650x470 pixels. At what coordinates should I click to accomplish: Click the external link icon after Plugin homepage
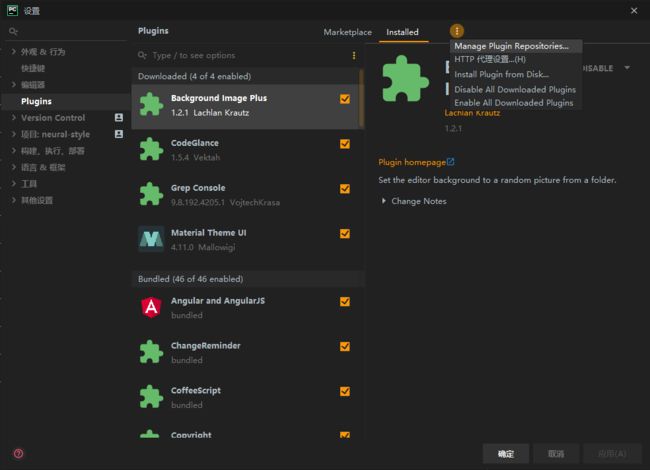pos(451,162)
